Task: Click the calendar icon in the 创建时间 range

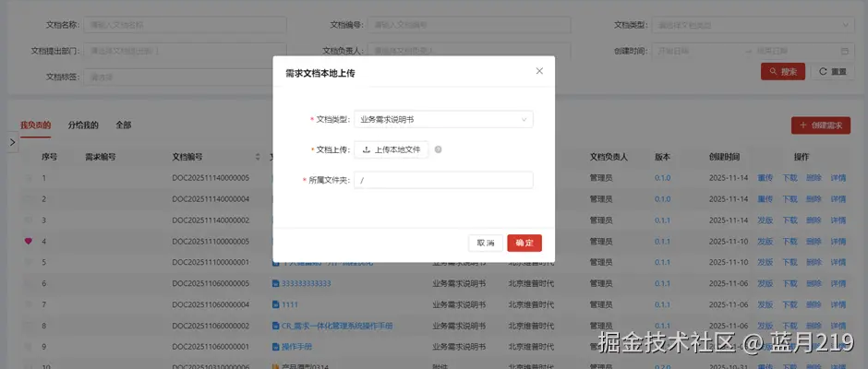Action: tap(845, 51)
